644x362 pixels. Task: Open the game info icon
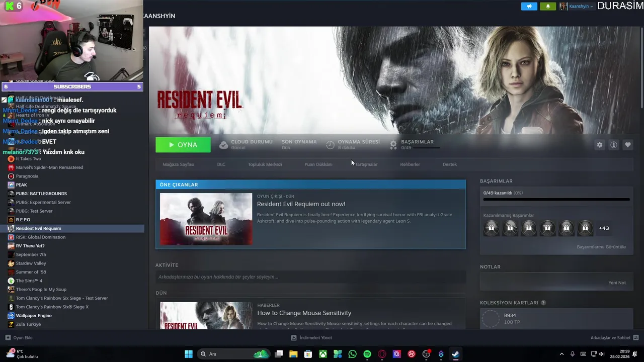click(x=614, y=145)
